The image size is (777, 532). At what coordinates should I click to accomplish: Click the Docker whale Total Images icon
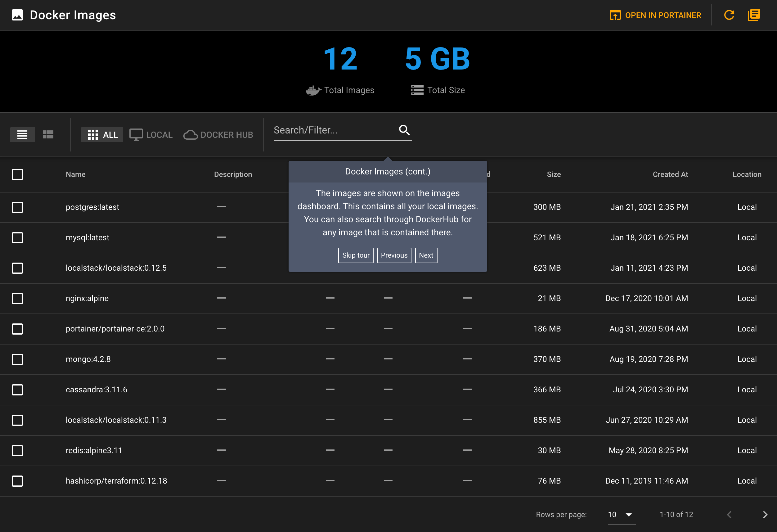(x=313, y=90)
